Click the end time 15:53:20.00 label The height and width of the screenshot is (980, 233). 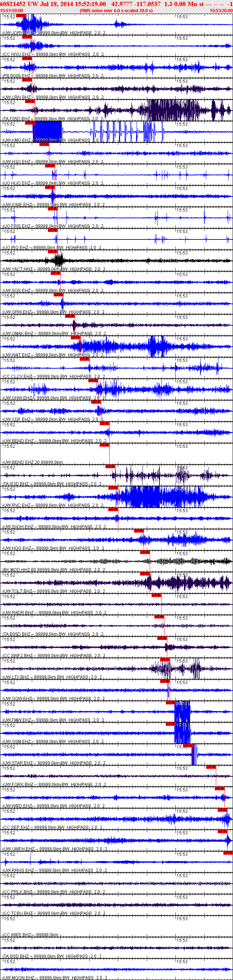(x=221, y=11)
